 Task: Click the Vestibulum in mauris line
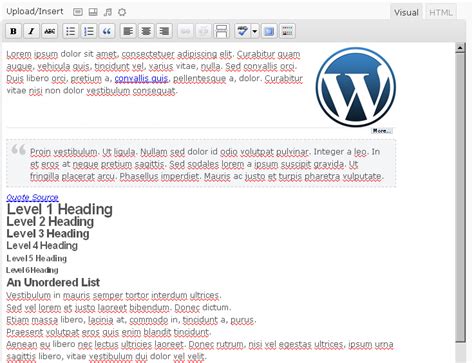pyautogui.click(x=114, y=295)
